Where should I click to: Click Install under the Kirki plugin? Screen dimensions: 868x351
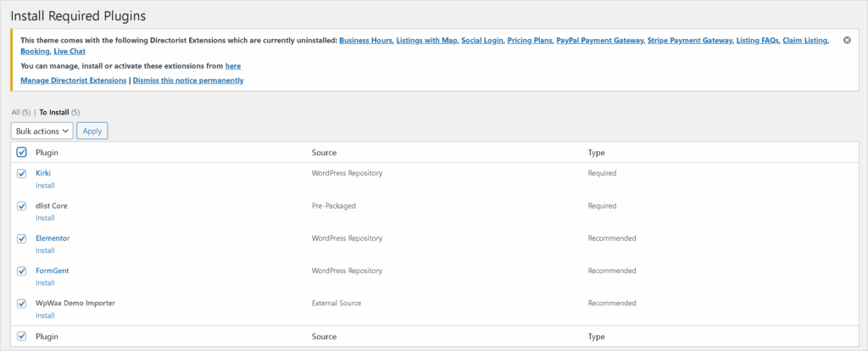pos(45,185)
